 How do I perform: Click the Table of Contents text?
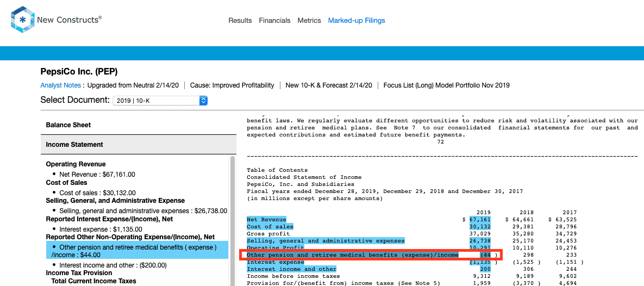(277, 170)
